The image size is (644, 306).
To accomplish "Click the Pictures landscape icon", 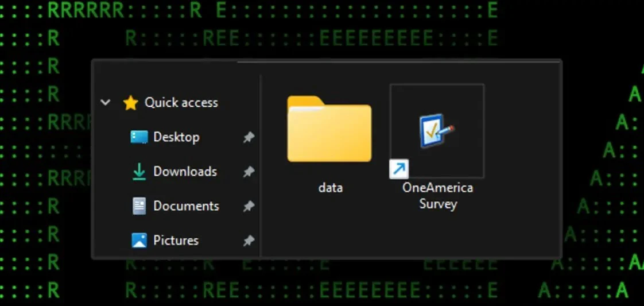I will click(x=139, y=241).
